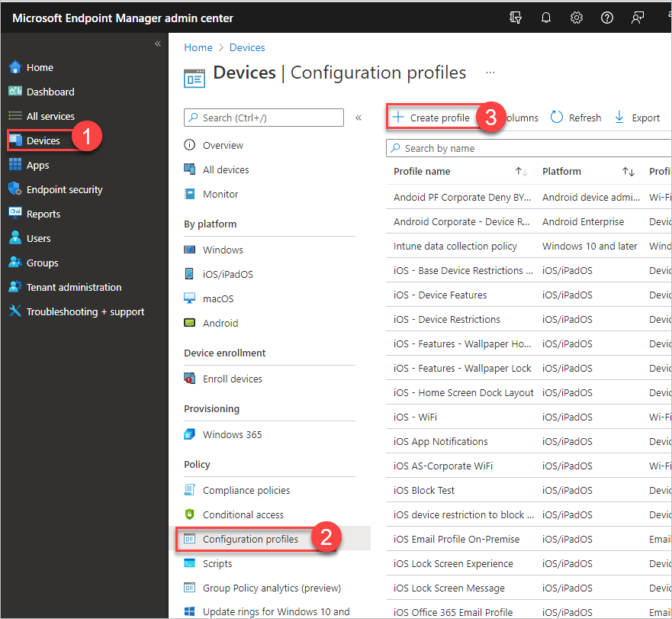This screenshot has width=672, height=619.
Task: Click Profile name column header
Action: tap(422, 172)
